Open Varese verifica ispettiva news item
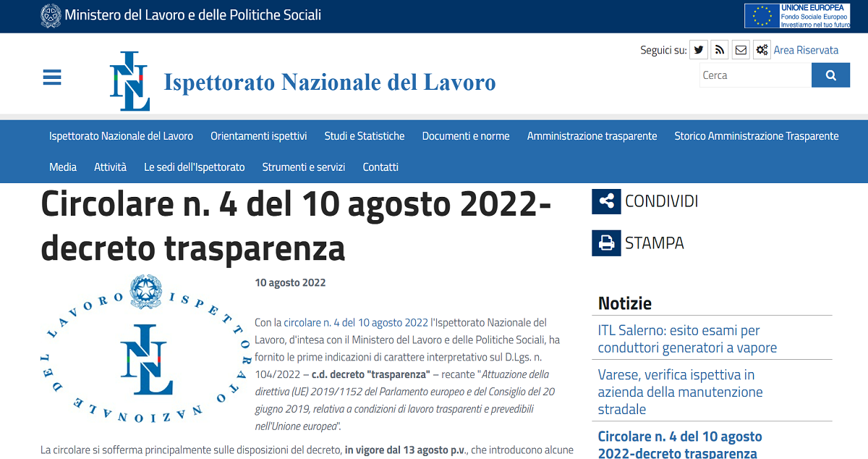Screen dimensions: 868x459 point(681,392)
